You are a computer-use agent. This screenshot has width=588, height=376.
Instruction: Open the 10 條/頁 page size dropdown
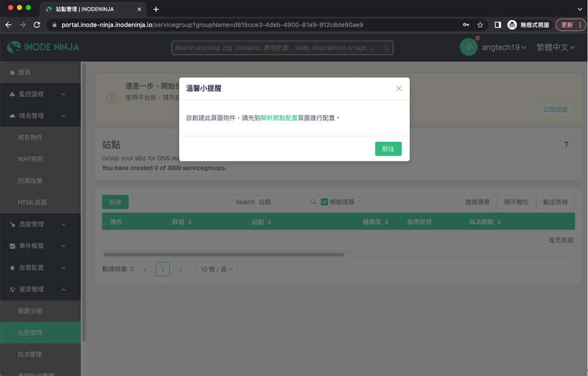(x=216, y=269)
